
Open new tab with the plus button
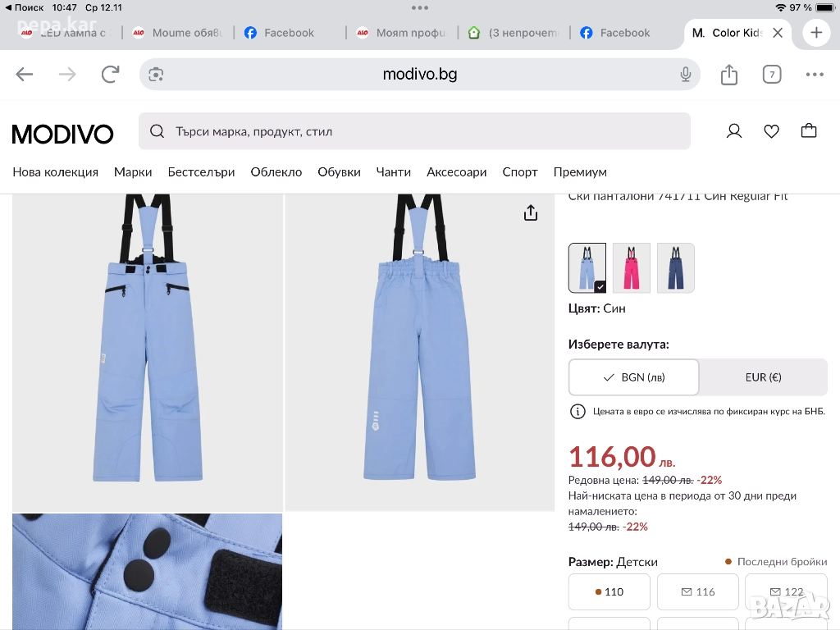click(x=816, y=33)
